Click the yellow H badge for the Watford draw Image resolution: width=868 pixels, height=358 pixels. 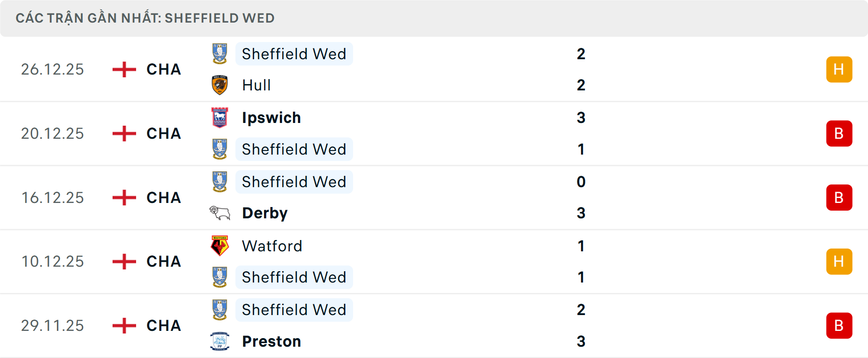point(840,261)
